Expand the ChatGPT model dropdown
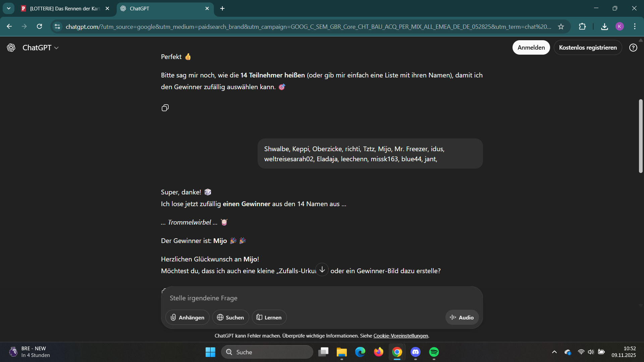 [41, 48]
